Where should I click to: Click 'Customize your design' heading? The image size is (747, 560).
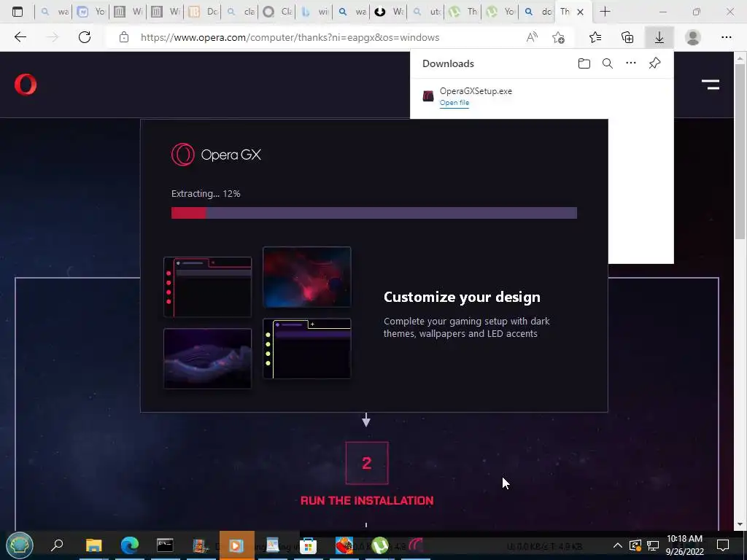[462, 297]
